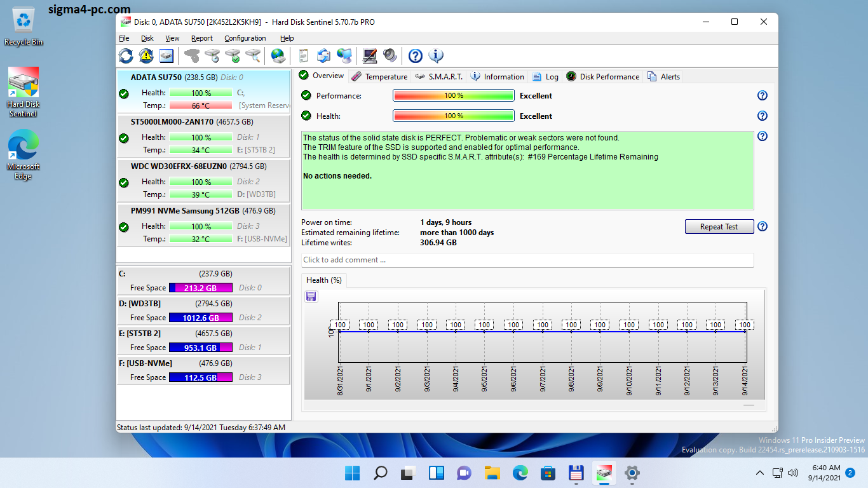Click the help icon beside Health row

pos(763,116)
